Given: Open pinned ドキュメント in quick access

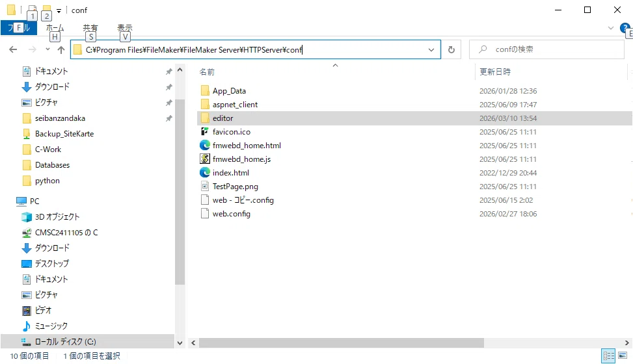Looking at the screenshot, I should click(x=51, y=71).
